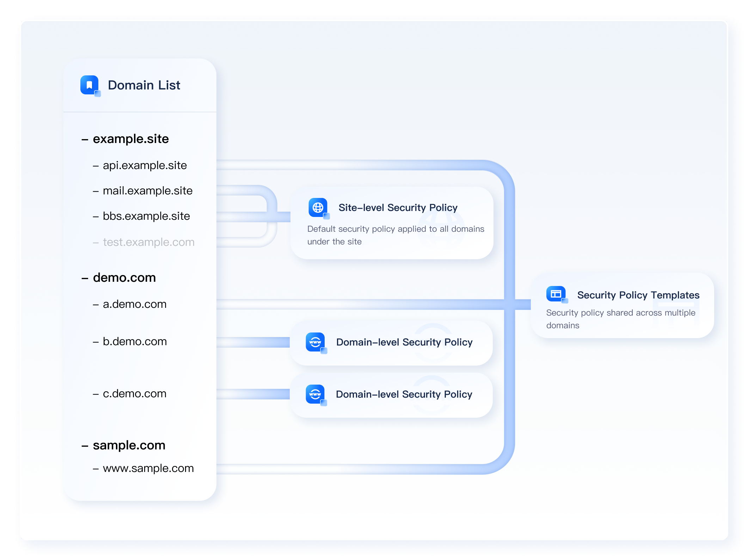Collapse the demo.com domain group
The width and height of the screenshot is (748, 560).
(x=85, y=278)
